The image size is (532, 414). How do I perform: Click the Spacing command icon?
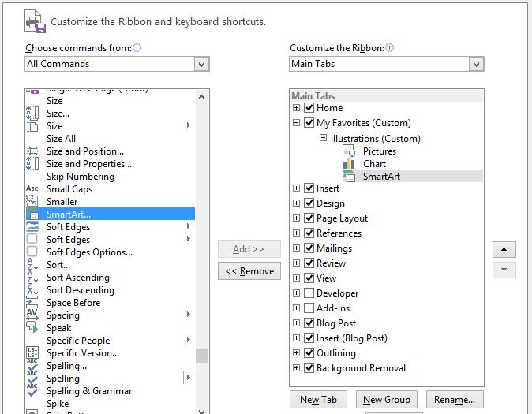[32, 315]
